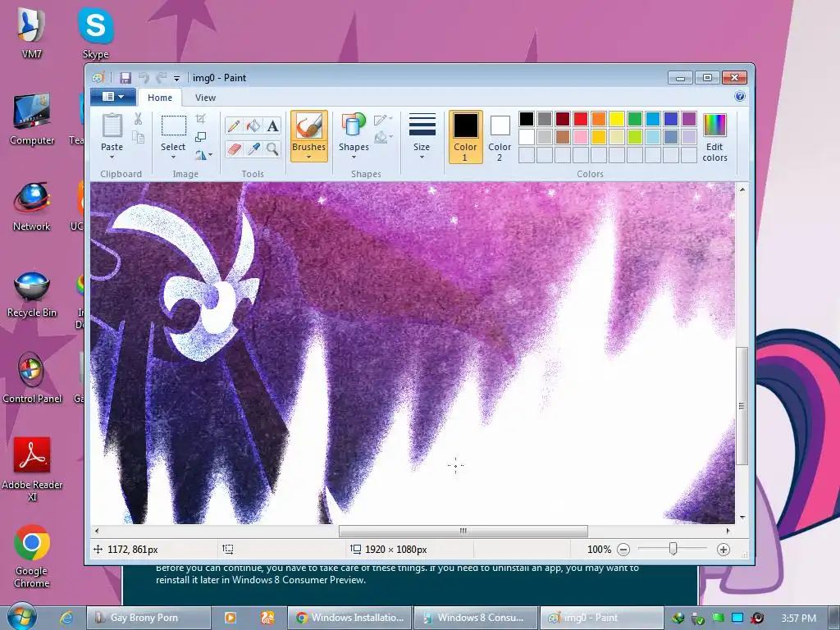Click the img0 - Paint taskbar button
This screenshot has height=630, width=840.
point(601,618)
